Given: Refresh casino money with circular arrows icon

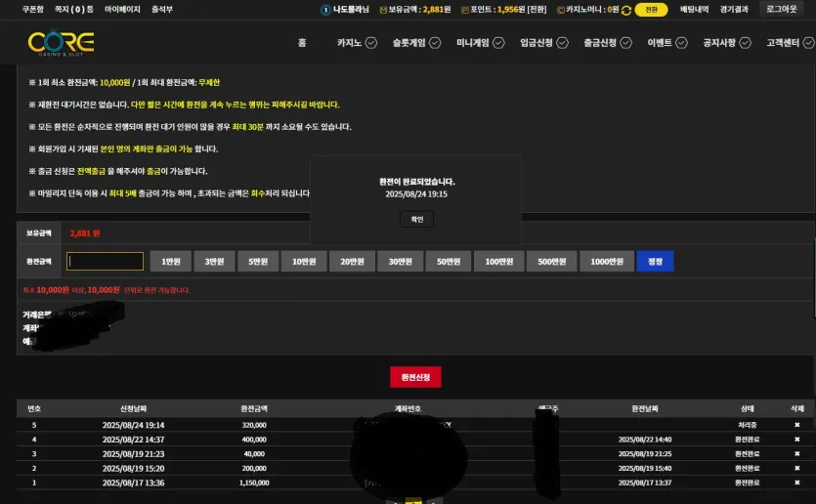Looking at the screenshot, I should click(626, 10).
